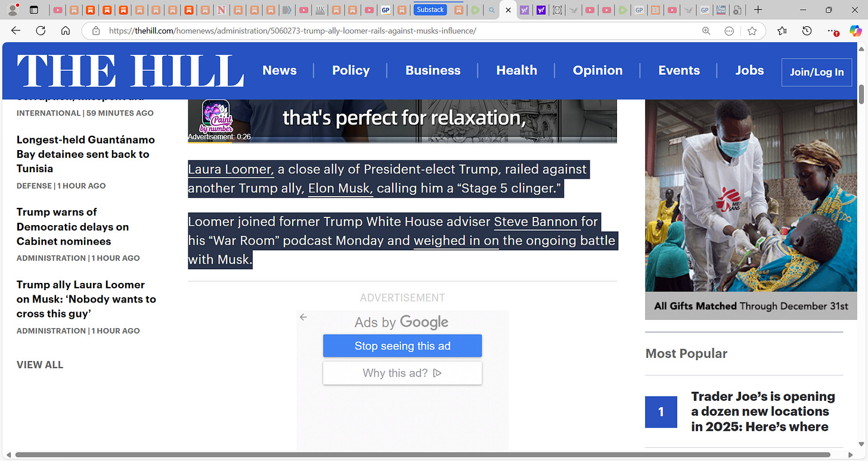Open the Jobs menu
Screen dimensions: 868x461
[749, 70]
